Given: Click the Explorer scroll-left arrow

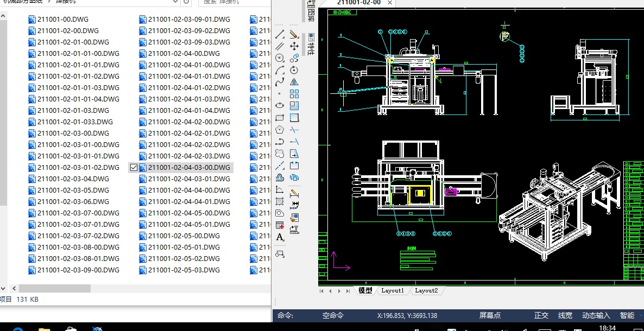Looking at the screenshot, I should coord(14,288).
